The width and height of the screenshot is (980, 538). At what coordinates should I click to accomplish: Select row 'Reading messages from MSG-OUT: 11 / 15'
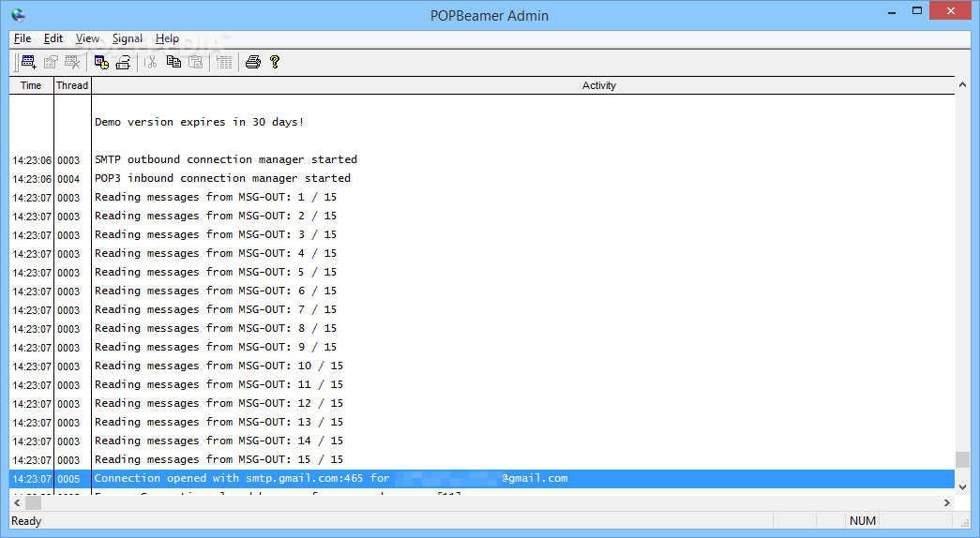point(482,385)
